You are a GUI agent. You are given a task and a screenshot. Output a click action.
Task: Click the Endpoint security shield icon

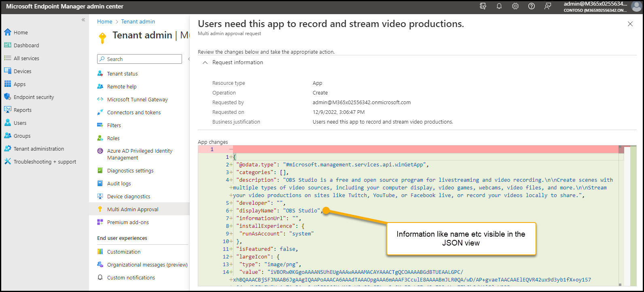click(7, 97)
